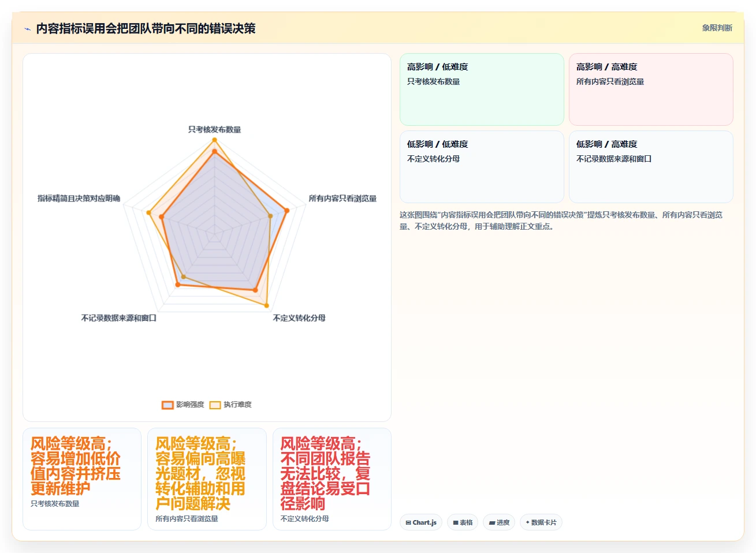Click the description paragraph starting 这张图围绕

click(561, 221)
